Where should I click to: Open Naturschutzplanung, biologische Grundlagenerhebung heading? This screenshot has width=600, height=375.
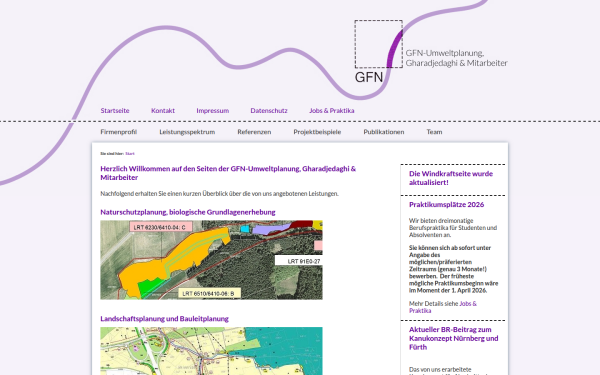click(188, 212)
